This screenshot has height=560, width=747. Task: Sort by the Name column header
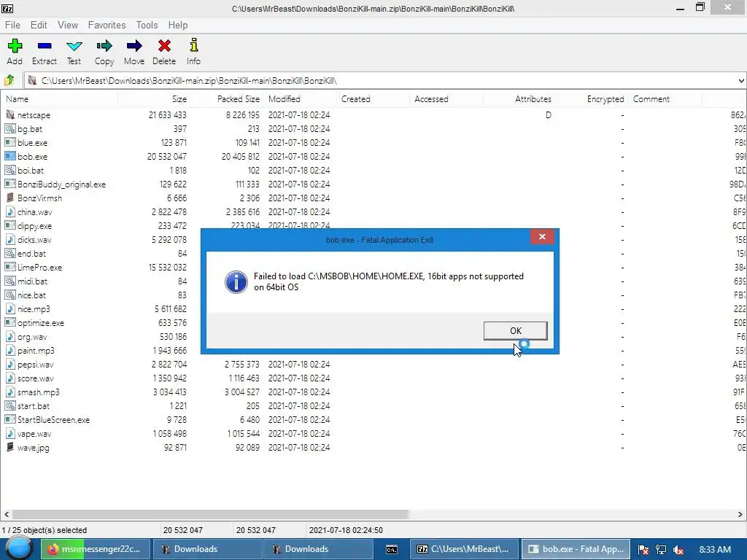[x=59, y=99]
